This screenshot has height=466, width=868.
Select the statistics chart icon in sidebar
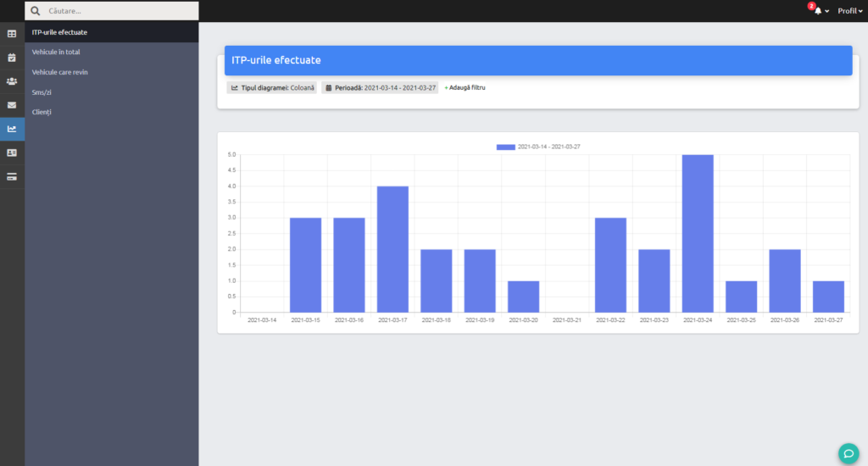pyautogui.click(x=12, y=129)
